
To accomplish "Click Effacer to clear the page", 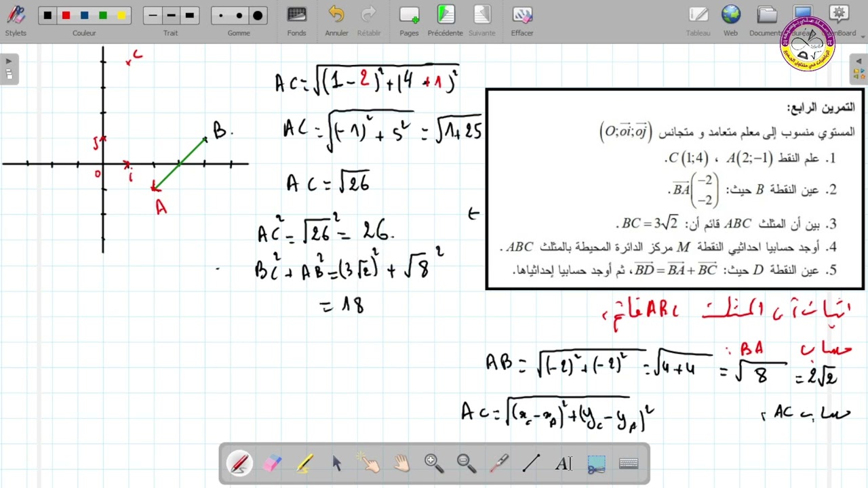I will point(522,21).
